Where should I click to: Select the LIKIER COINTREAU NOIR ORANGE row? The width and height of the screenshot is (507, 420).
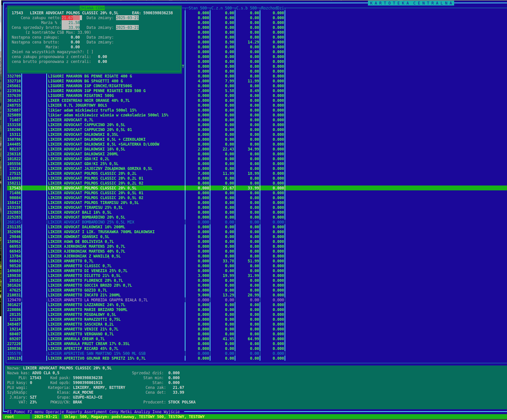pyautogui.click(x=88, y=101)
